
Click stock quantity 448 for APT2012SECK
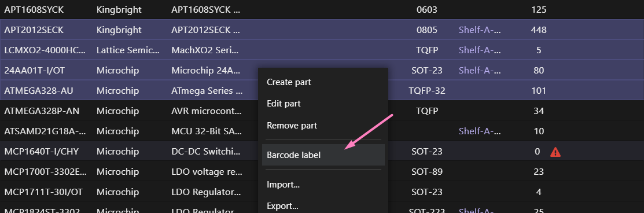(x=539, y=30)
